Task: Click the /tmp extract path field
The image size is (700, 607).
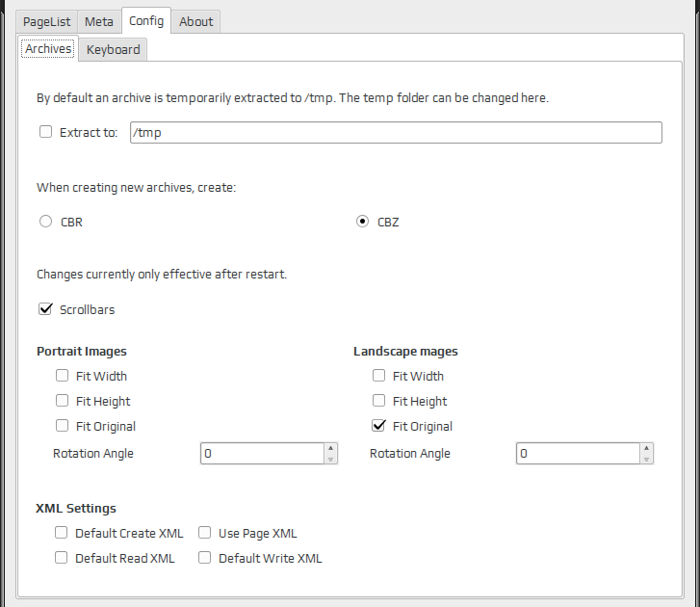Action: pos(396,133)
